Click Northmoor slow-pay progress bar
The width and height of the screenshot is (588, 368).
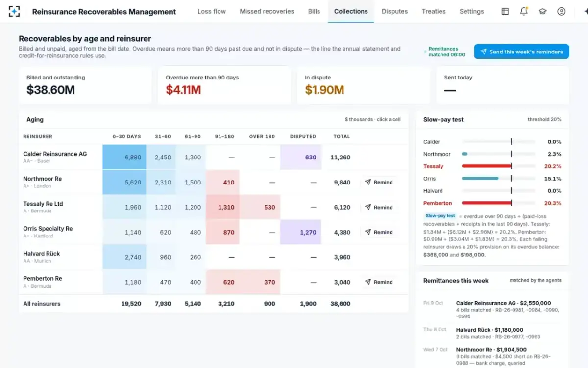click(498, 154)
